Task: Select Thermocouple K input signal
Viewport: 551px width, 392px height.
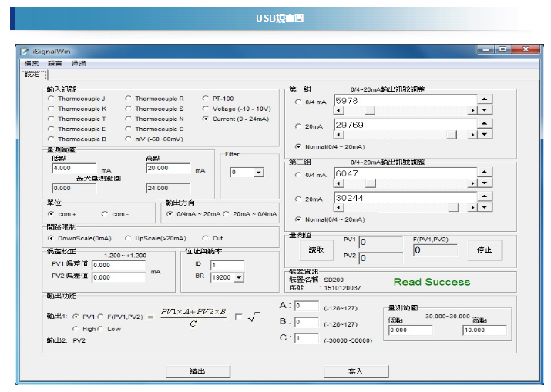Action: [51, 109]
